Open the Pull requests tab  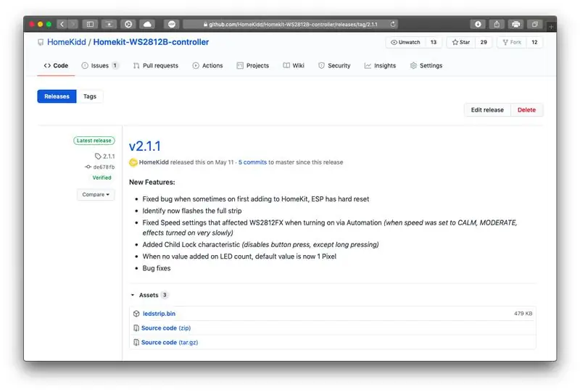coord(156,65)
